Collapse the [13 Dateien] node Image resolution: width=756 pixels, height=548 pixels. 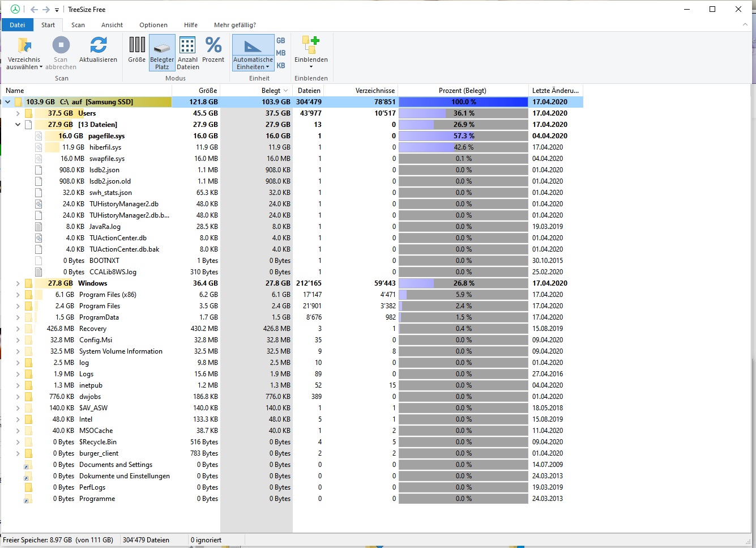18,125
